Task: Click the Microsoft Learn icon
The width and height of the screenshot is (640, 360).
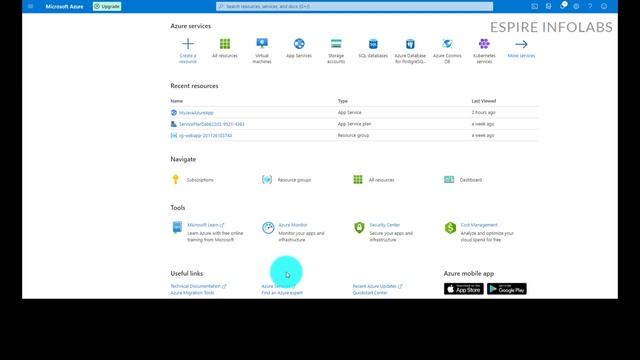Action: (177, 227)
